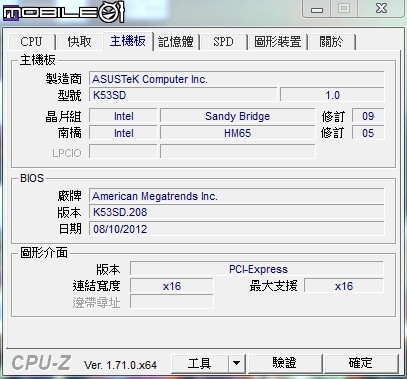Click the link width x16 field
This screenshot has height=379, width=407.
tap(172, 286)
